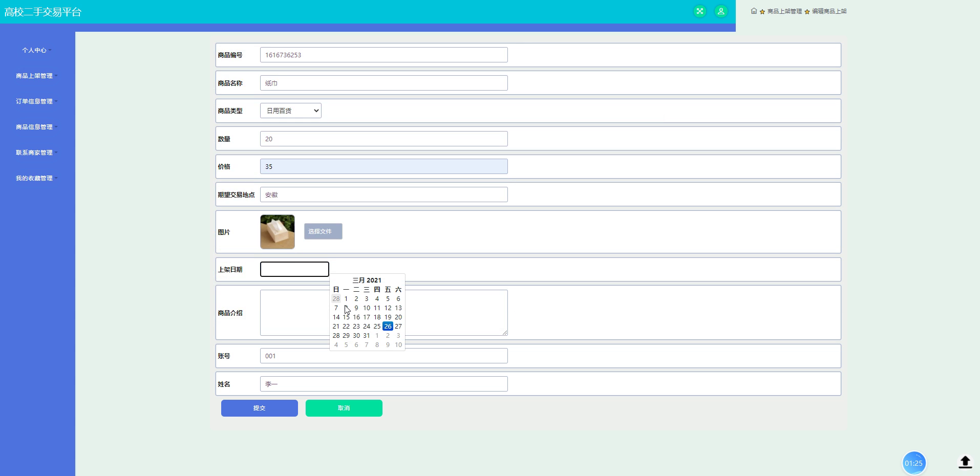Focus the 账号 input field

pyautogui.click(x=384, y=356)
